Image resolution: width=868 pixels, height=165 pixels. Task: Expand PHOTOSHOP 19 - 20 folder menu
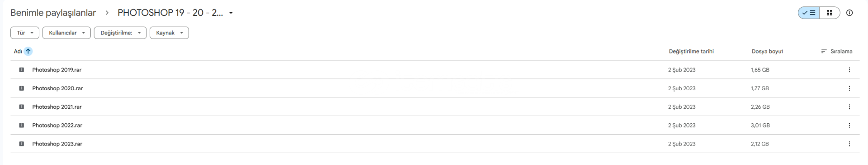click(231, 13)
